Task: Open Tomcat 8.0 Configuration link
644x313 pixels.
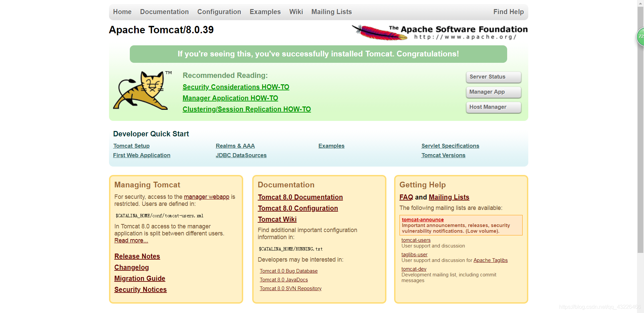Action: click(298, 208)
